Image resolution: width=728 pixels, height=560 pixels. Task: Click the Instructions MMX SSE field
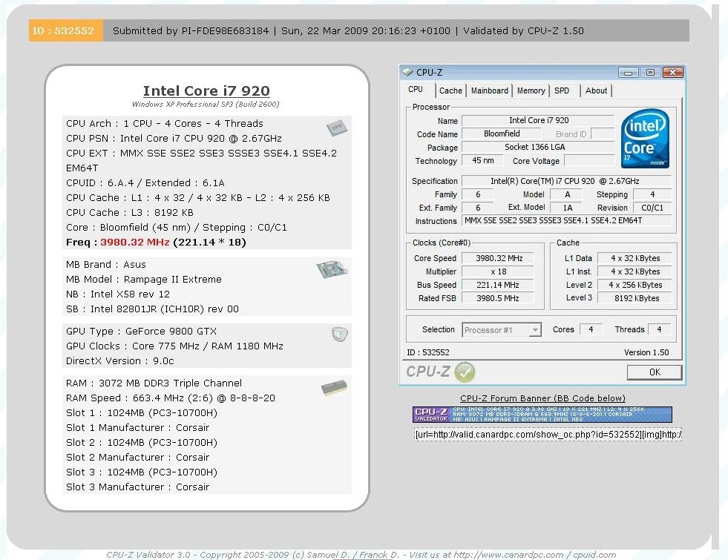tap(566, 221)
